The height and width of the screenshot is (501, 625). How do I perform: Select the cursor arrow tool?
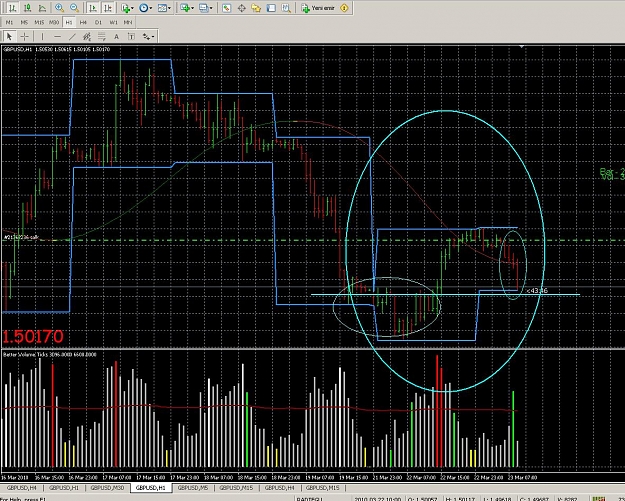tap(10, 37)
